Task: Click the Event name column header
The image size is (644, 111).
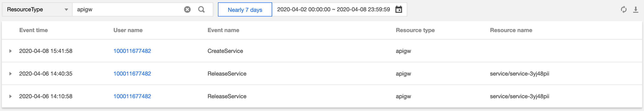Action: click(223, 30)
